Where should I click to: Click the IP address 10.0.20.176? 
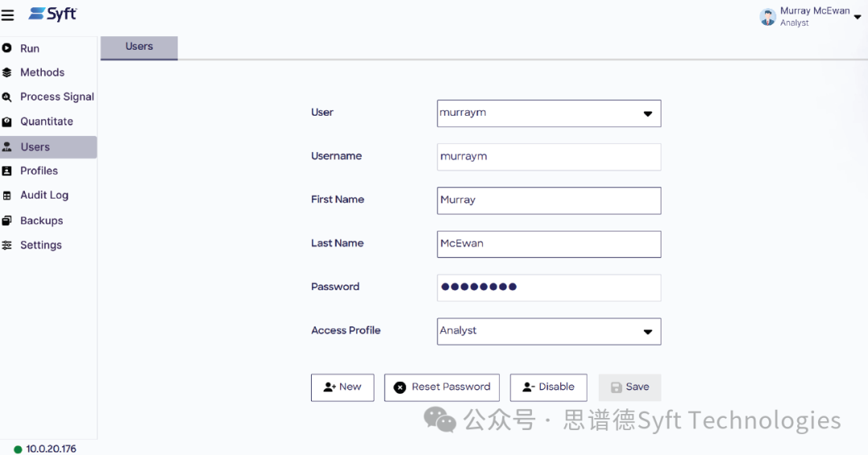point(51,449)
